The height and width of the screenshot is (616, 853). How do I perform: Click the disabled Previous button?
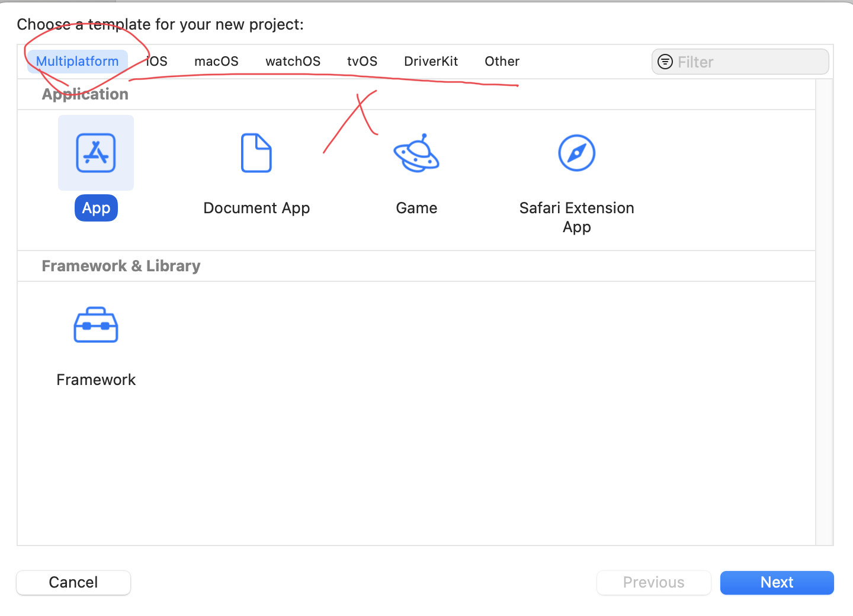pos(653,582)
